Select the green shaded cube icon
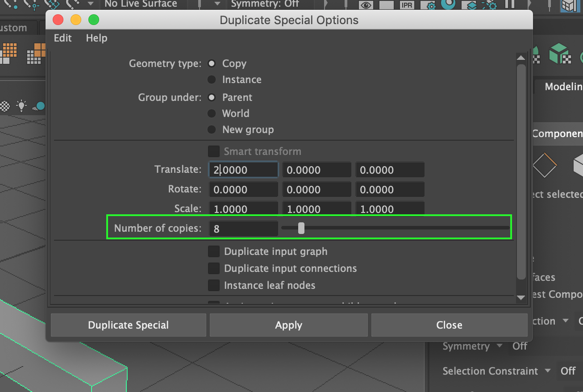The width and height of the screenshot is (583, 392). click(x=560, y=53)
